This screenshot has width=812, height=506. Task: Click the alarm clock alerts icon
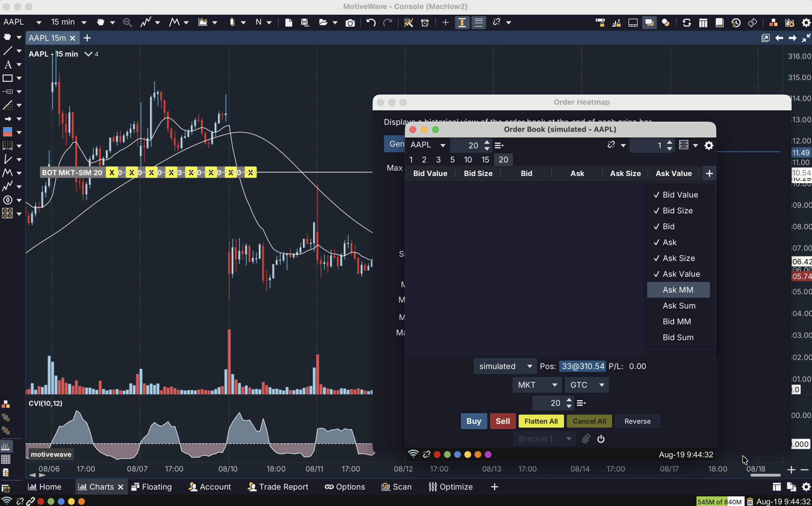[425, 23]
